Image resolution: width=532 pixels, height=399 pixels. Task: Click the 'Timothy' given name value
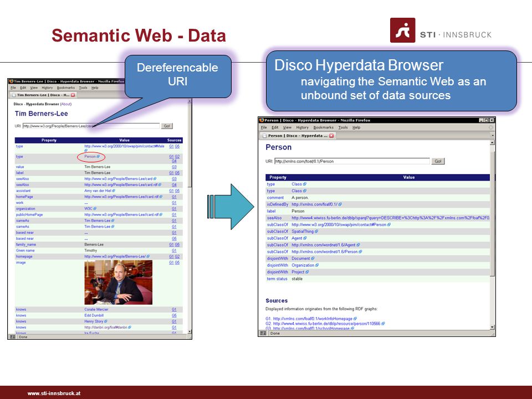(x=90, y=250)
